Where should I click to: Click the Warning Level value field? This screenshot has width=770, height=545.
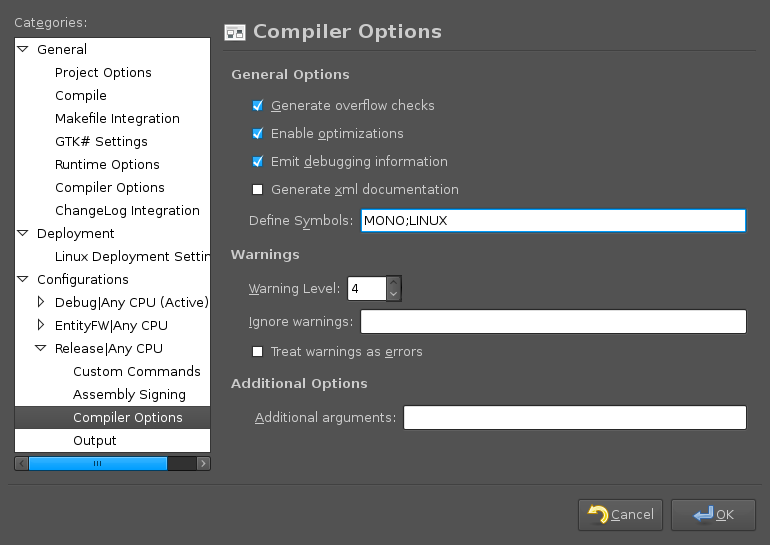[x=367, y=289]
